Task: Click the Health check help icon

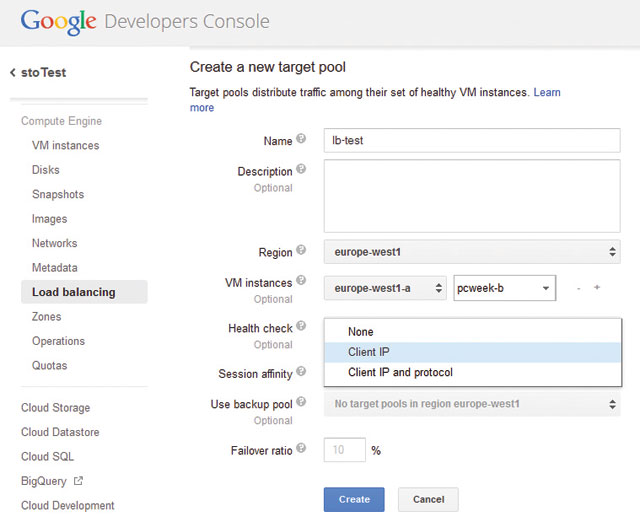Action: 301,325
